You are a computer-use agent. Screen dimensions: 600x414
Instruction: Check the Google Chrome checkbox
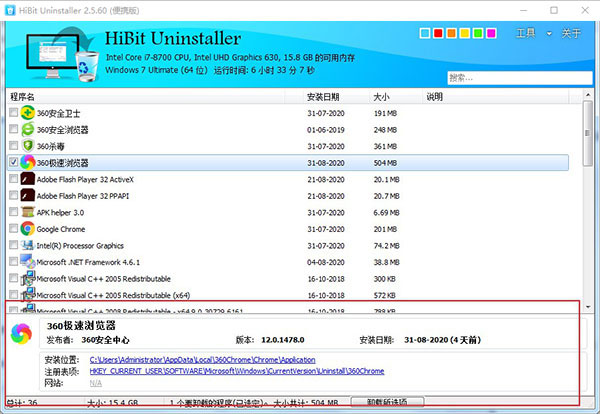[x=13, y=228]
